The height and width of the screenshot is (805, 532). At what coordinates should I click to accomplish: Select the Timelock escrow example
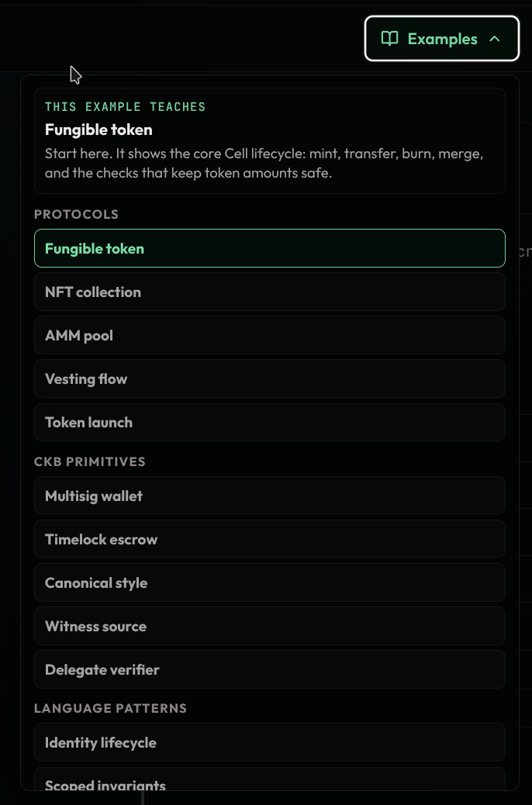[270, 539]
